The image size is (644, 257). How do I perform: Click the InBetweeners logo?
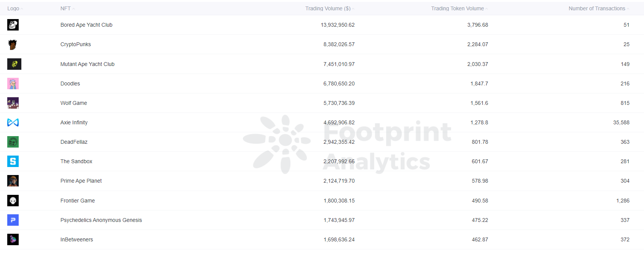13,239
